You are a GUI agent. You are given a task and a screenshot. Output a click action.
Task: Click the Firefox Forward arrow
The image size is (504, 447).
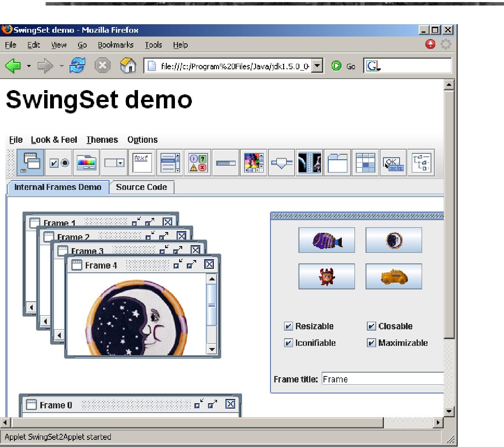pyautogui.click(x=45, y=66)
